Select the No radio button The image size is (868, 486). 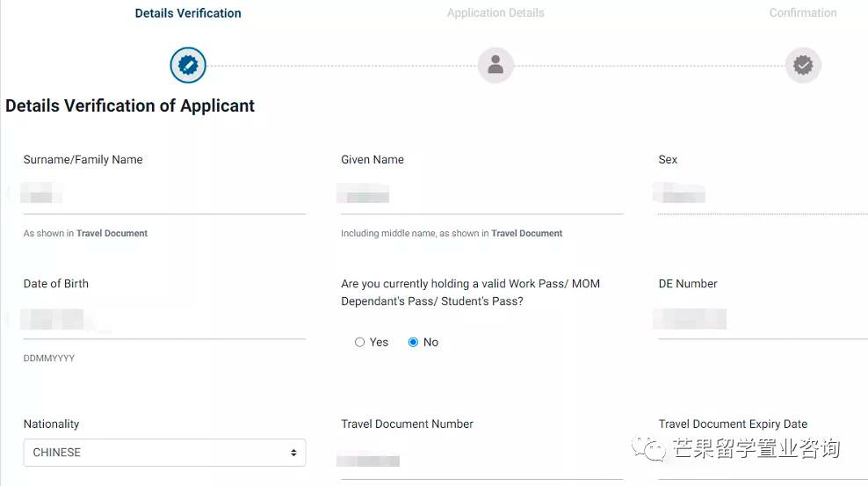[413, 343]
